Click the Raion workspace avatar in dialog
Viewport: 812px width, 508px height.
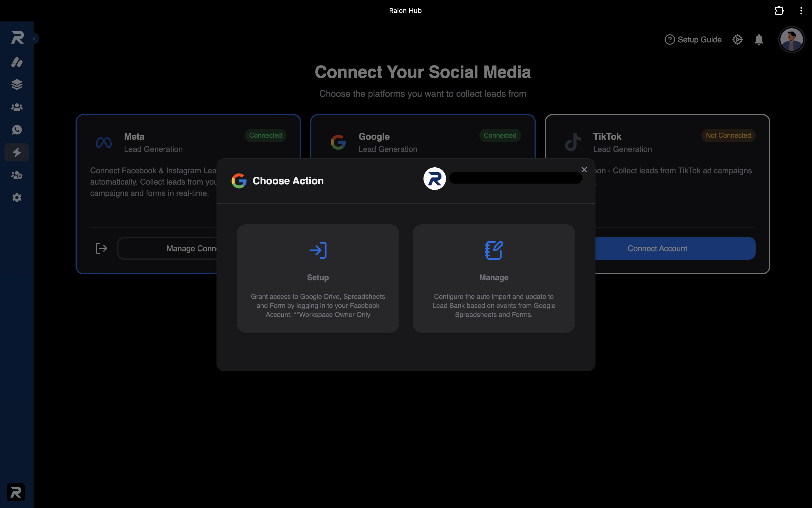click(x=434, y=179)
